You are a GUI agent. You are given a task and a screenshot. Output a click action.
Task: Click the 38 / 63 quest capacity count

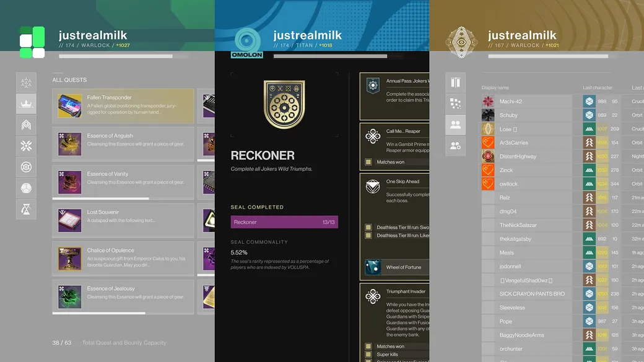[61, 343]
